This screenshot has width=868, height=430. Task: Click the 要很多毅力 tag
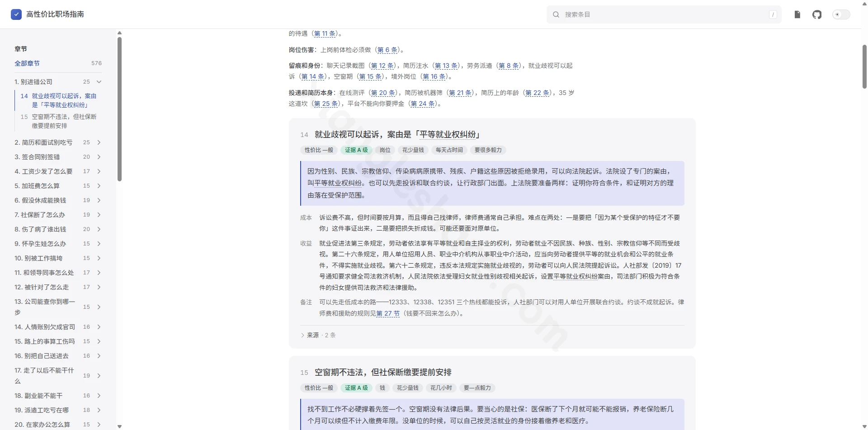(x=488, y=150)
